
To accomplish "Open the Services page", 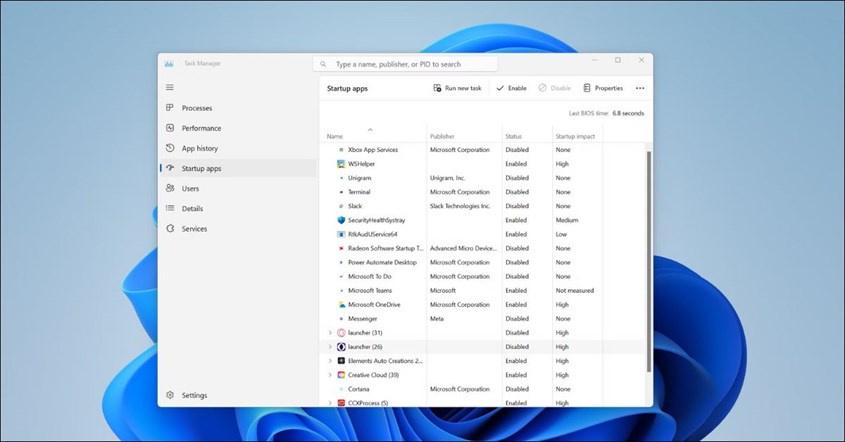I will [238, 229].
